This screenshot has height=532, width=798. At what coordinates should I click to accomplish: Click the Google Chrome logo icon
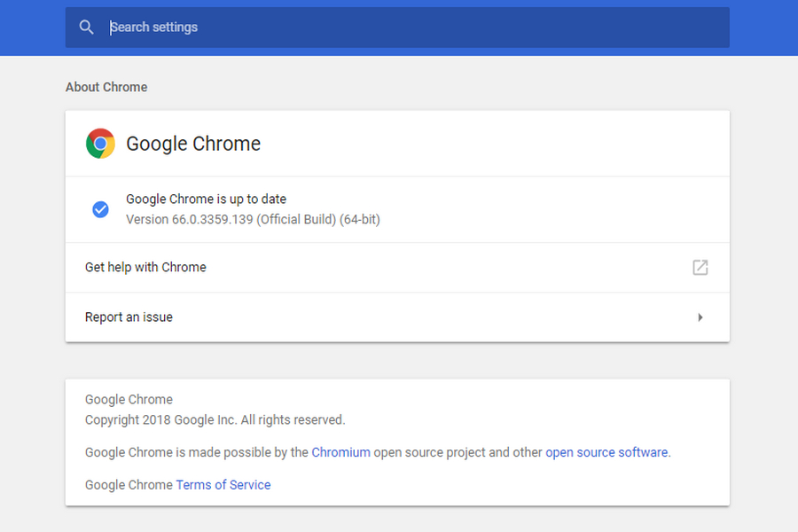coord(100,144)
